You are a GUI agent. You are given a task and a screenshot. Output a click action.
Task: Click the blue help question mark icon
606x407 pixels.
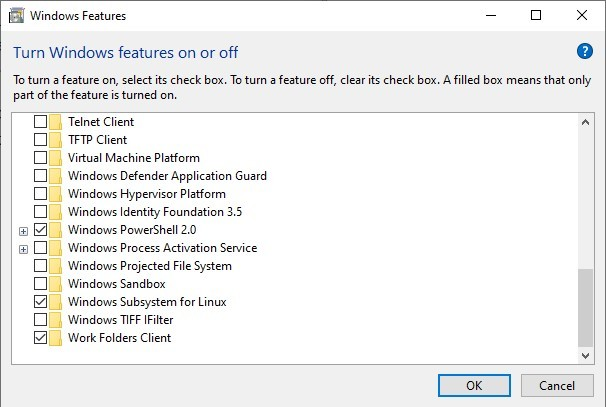[585, 51]
